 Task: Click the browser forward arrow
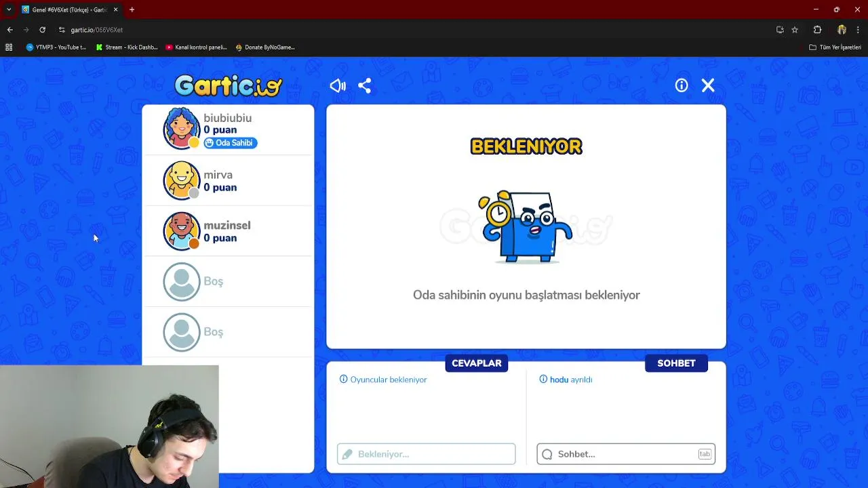coord(26,30)
